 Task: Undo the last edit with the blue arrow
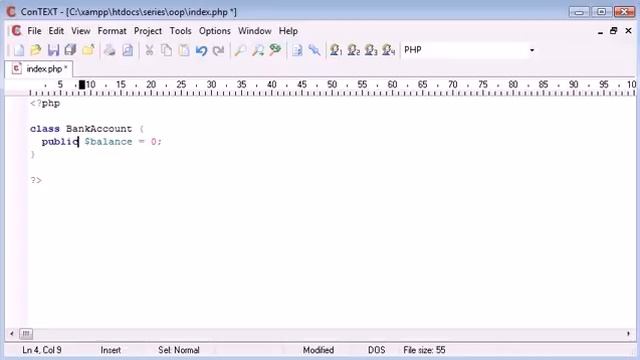point(201,50)
